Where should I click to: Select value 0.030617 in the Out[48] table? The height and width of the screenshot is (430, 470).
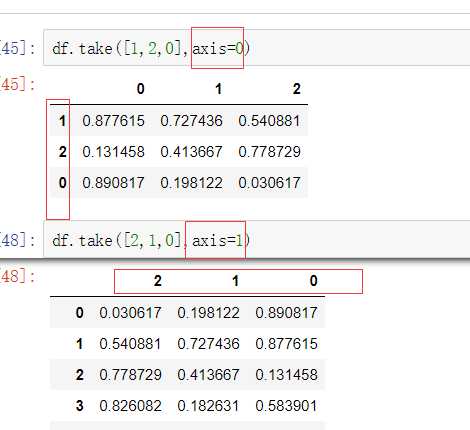tap(130, 313)
